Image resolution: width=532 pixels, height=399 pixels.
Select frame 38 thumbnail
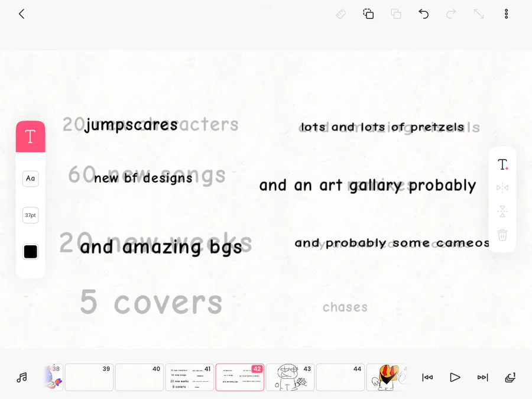pyautogui.click(x=54, y=377)
